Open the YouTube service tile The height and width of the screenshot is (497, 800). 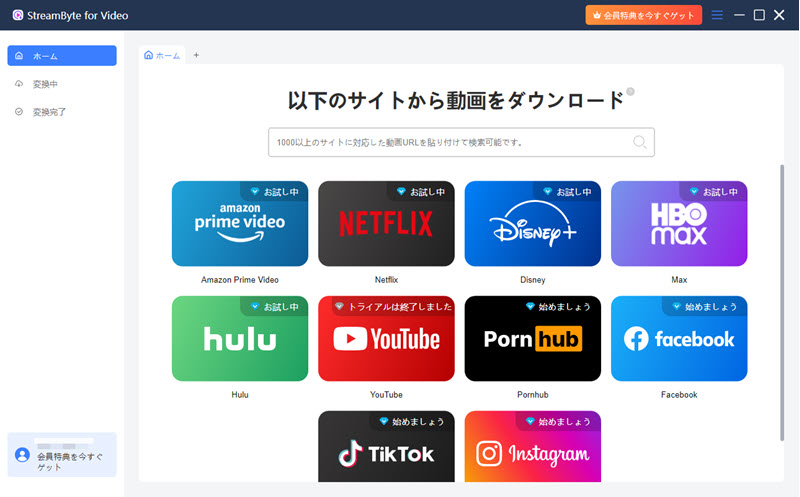pos(386,338)
